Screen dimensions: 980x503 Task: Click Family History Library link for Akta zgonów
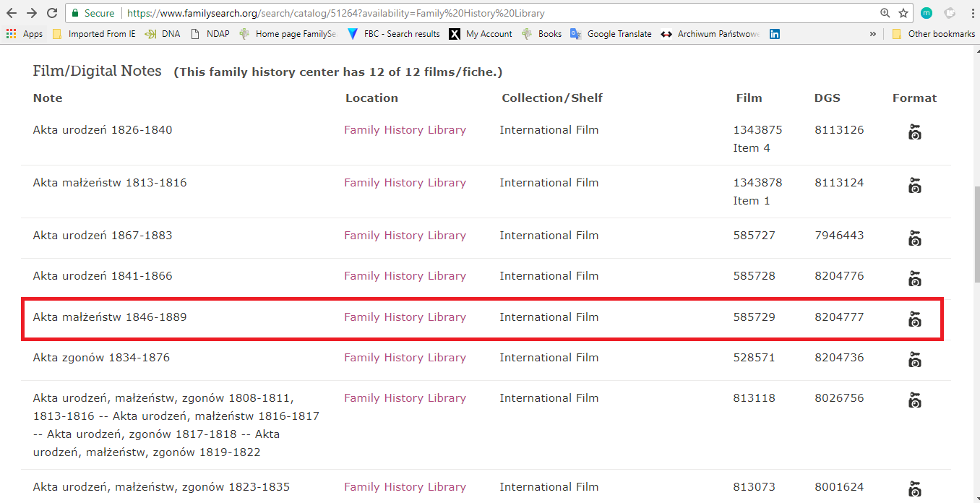405,358
